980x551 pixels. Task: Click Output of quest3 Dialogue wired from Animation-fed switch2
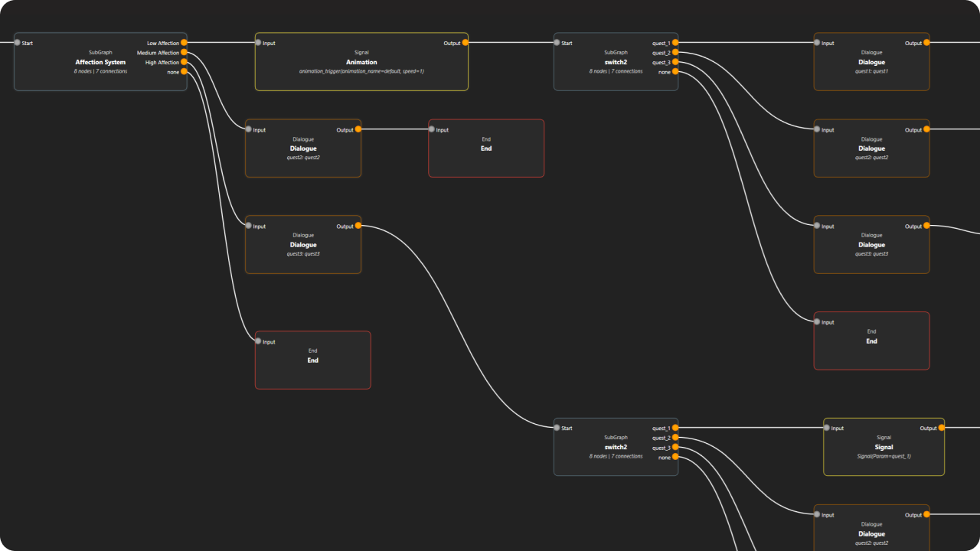[926, 226]
